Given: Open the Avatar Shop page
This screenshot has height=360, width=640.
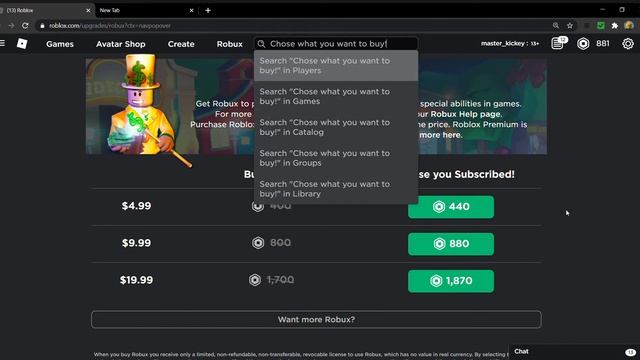Looking at the screenshot, I should (120, 44).
